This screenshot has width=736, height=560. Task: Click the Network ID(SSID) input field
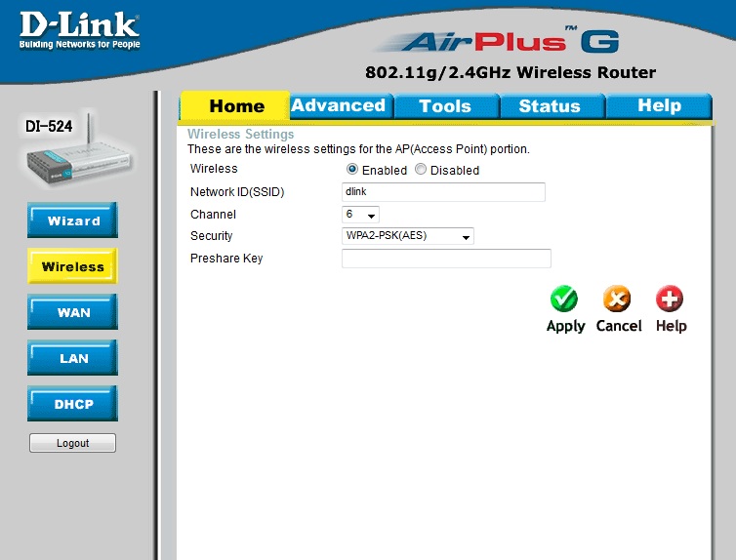[x=443, y=192]
